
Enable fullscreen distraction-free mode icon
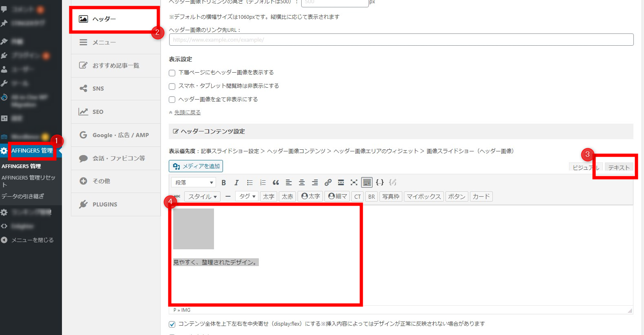354,182
